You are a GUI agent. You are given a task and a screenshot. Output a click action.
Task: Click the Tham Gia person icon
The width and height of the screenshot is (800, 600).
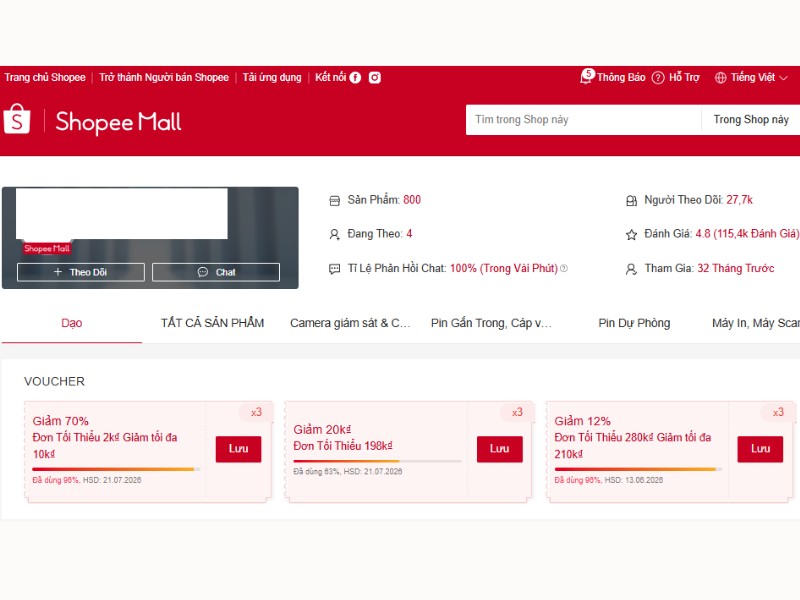(x=631, y=269)
